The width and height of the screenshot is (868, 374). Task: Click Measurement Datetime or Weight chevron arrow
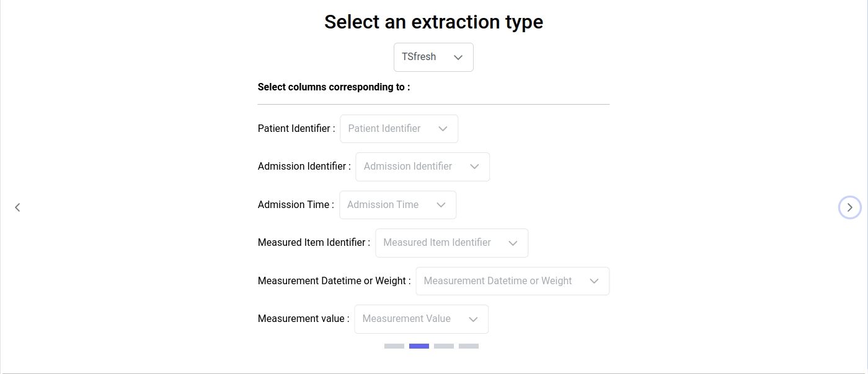594,281
